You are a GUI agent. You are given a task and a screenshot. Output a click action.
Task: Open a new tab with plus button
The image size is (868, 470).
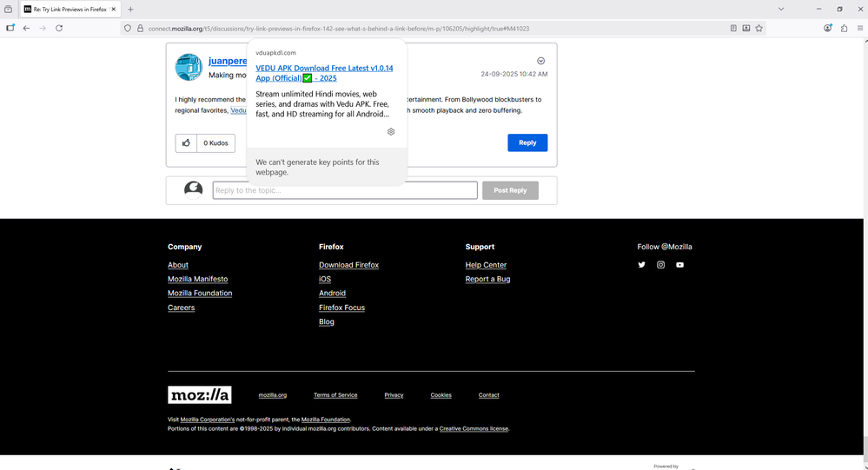[x=130, y=9]
